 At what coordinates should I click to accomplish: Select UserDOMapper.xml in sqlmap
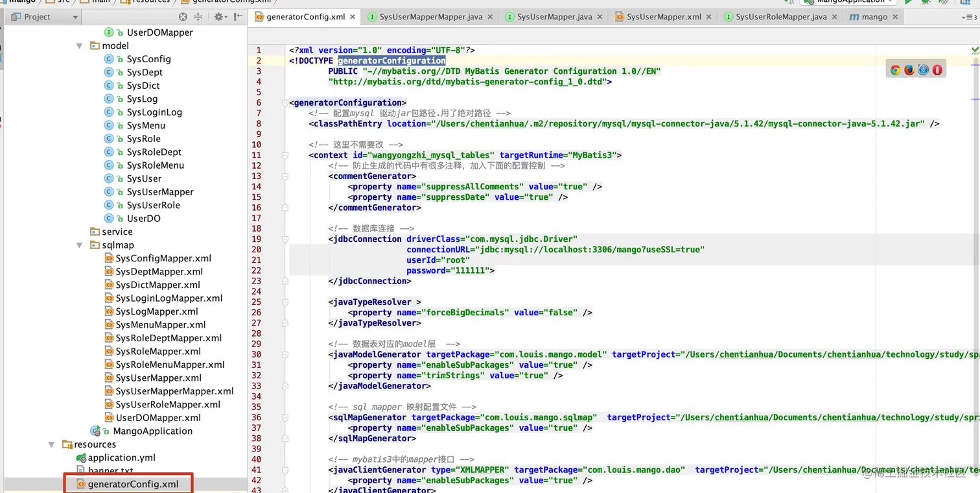[158, 418]
